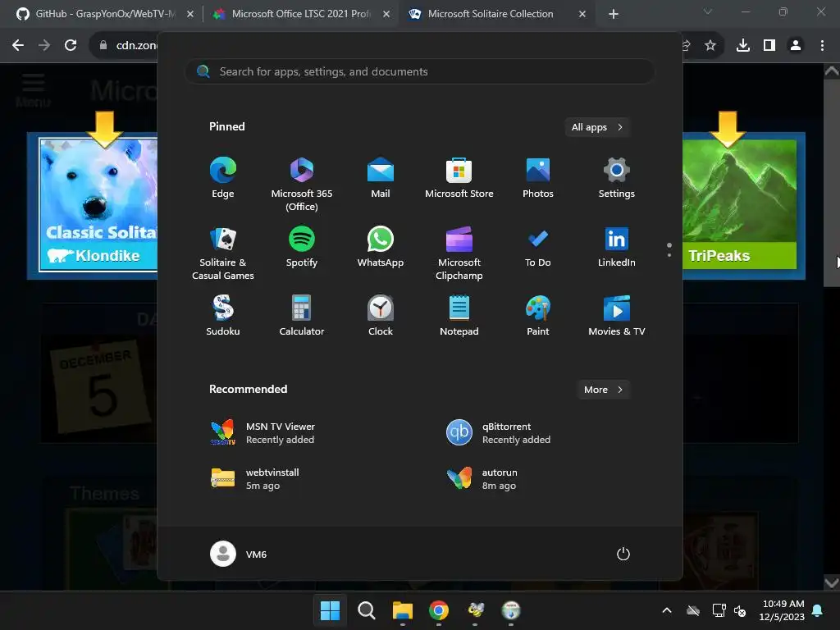The height and width of the screenshot is (630, 840).
Task: Open the Chrome profile icon
Action: pyautogui.click(x=796, y=46)
